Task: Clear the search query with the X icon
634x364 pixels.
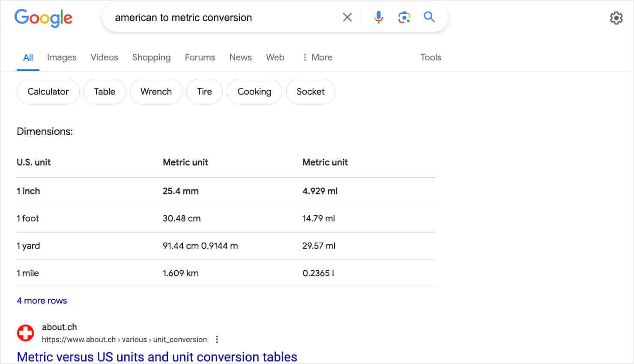Action: (347, 17)
